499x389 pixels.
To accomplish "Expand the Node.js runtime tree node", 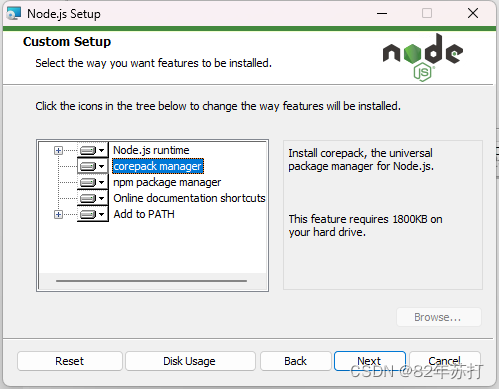I will click(58, 151).
